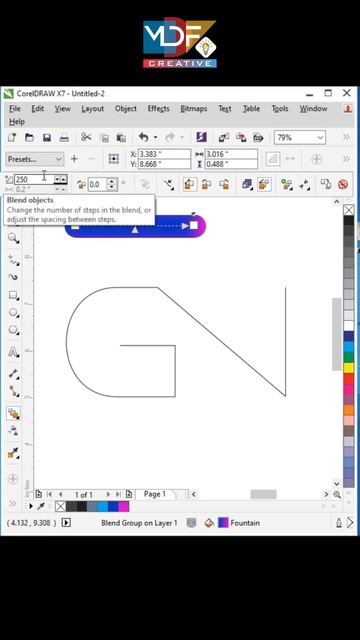Viewport: 360px width, 640px height.
Task: Click the Copy blend properties icon
Action: pyautogui.click(x=325, y=184)
